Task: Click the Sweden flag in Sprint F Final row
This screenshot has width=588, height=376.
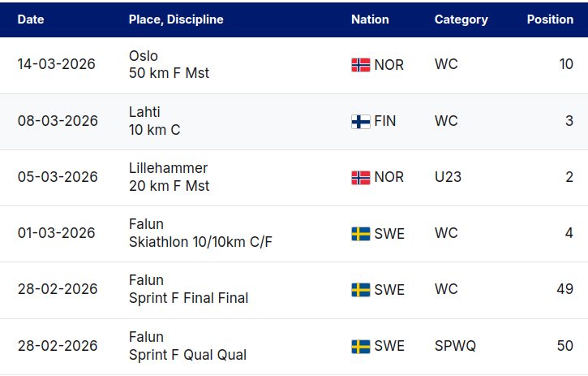Action: tap(360, 290)
